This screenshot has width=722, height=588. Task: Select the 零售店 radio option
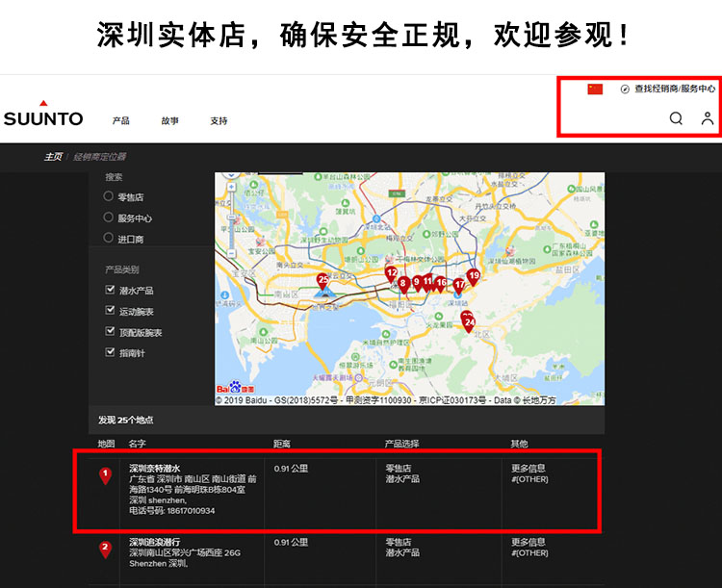pos(108,196)
